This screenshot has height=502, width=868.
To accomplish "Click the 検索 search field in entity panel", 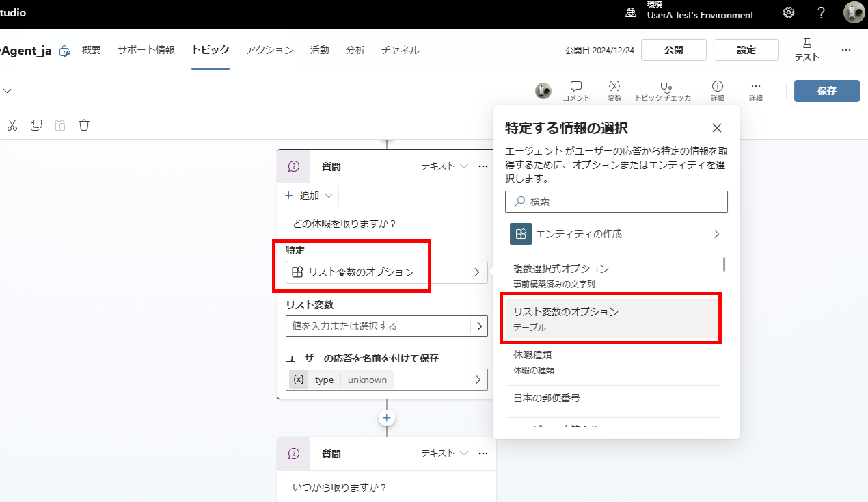I will pos(616,201).
